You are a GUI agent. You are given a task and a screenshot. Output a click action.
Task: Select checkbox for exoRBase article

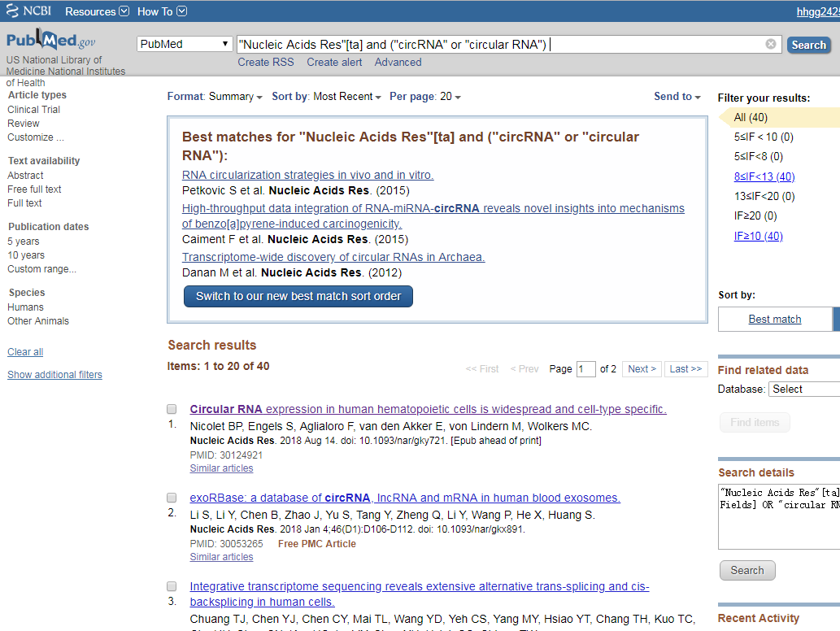(172, 498)
